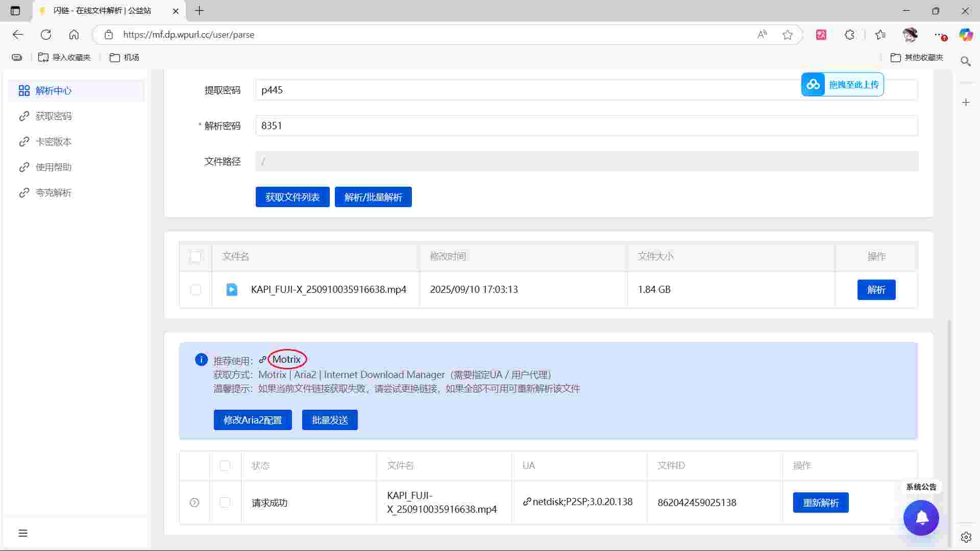Toggle select-all checkbox in file list header
Image resolution: width=980 pixels, height=551 pixels.
tap(195, 257)
